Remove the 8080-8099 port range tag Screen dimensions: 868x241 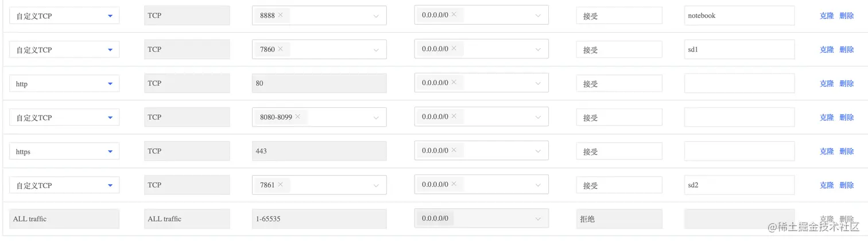click(298, 117)
